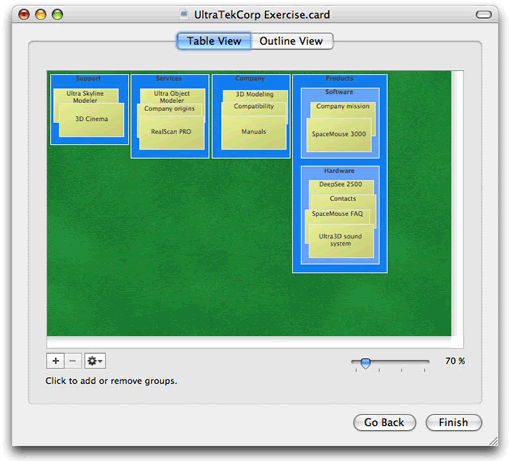Screen dimensions: 510x461
Task: Click the zoom slider handle
Action: 365,363
